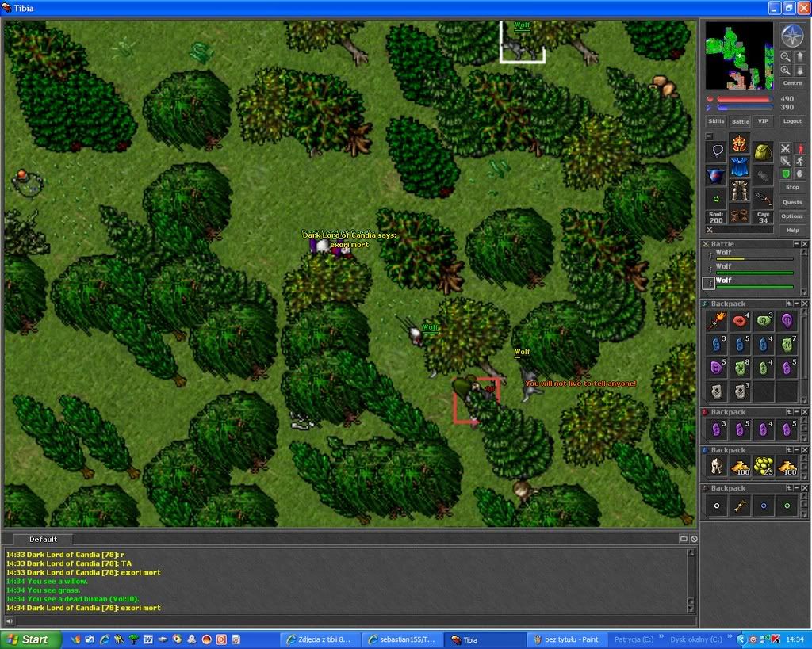Click the wand of inferno in backpack
The height and width of the screenshot is (649, 812).
tap(716, 321)
